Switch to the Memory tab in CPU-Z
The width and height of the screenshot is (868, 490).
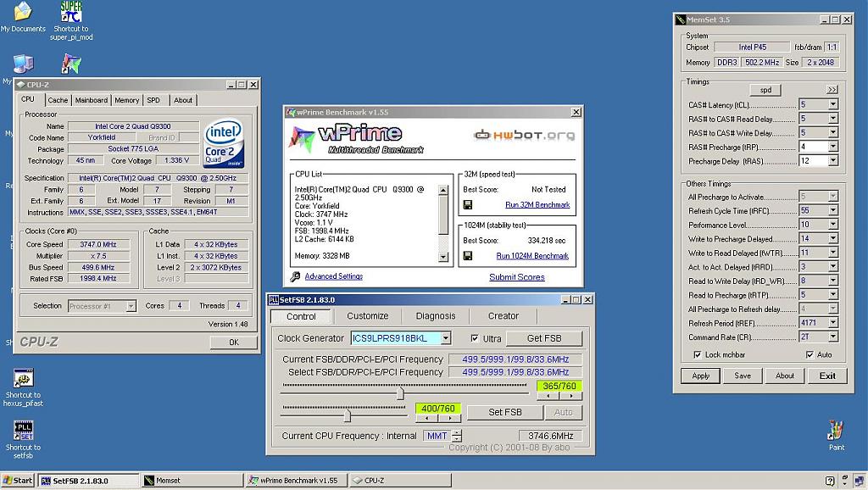pos(127,100)
